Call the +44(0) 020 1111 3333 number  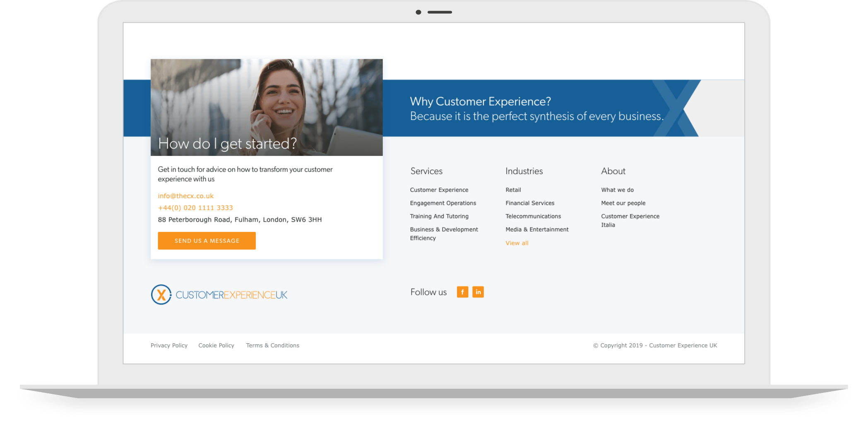[195, 208]
